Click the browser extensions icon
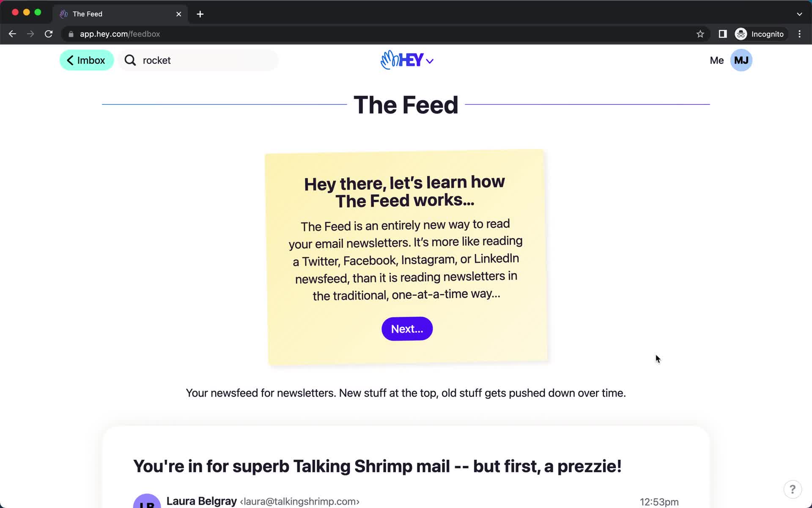812x508 pixels. (x=722, y=34)
